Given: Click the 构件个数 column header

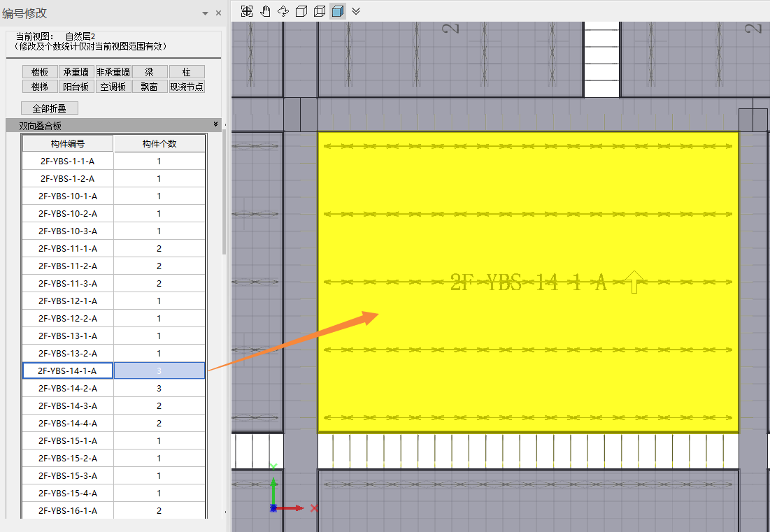Looking at the screenshot, I should [159, 144].
